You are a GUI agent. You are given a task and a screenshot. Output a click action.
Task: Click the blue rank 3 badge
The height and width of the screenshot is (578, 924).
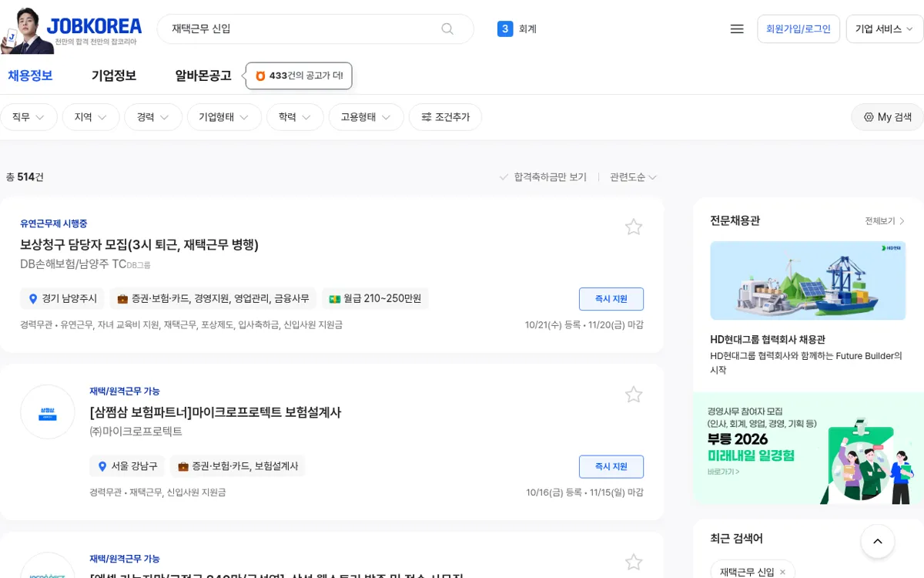(x=505, y=29)
